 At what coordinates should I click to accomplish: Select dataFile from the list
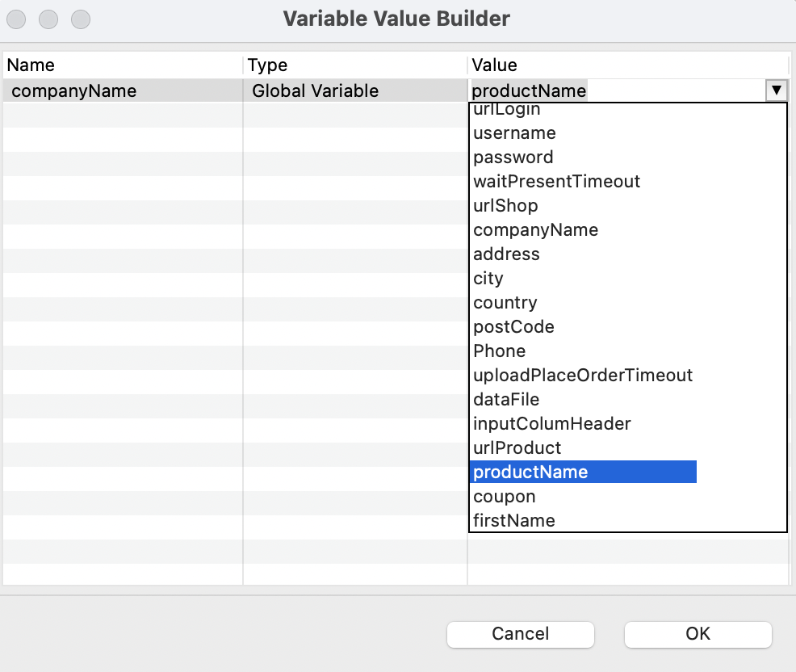tap(506, 399)
